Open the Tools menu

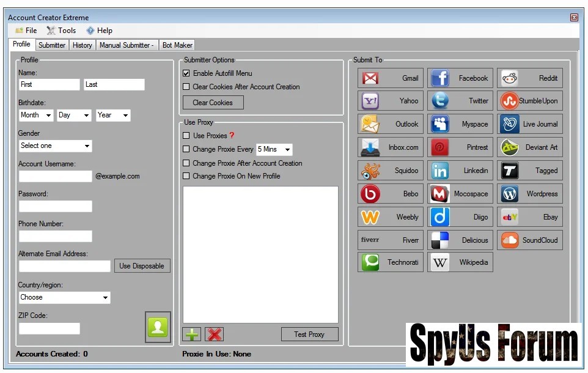pyautogui.click(x=62, y=31)
